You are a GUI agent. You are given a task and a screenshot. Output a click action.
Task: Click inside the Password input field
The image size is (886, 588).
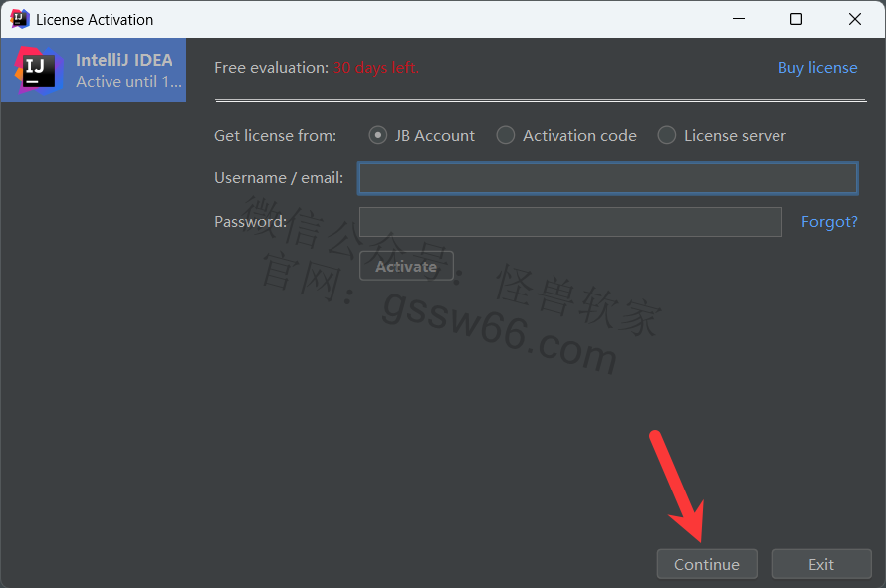pos(570,221)
